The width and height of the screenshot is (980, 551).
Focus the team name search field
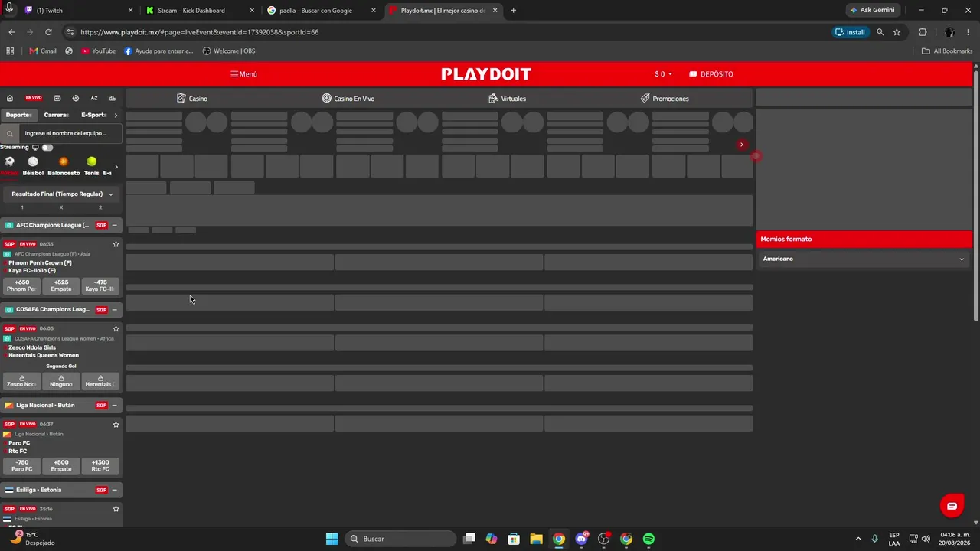pyautogui.click(x=70, y=133)
